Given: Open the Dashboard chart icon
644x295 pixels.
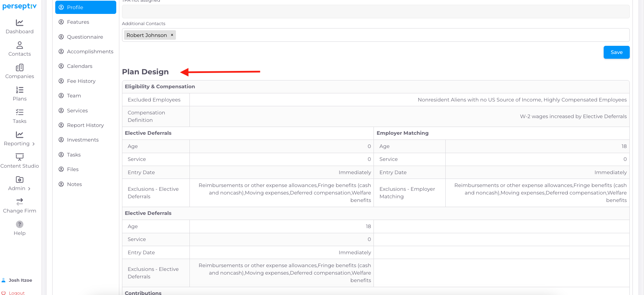Looking at the screenshot, I should click(x=20, y=23).
